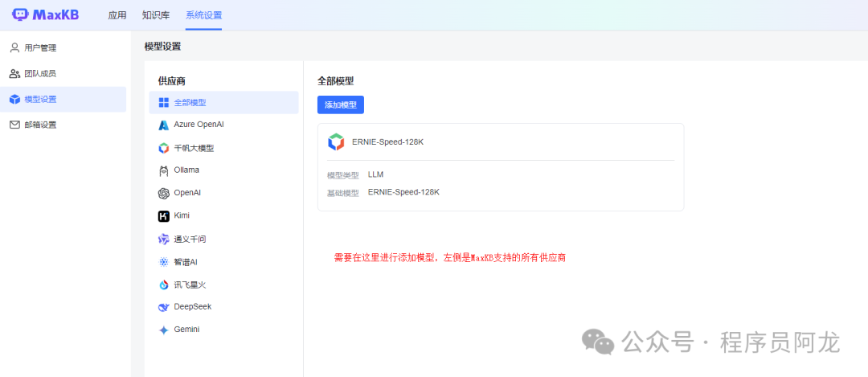Select 讯飞星火 provider label
This screenshot has width=868, height=377.
pos(190,285)
